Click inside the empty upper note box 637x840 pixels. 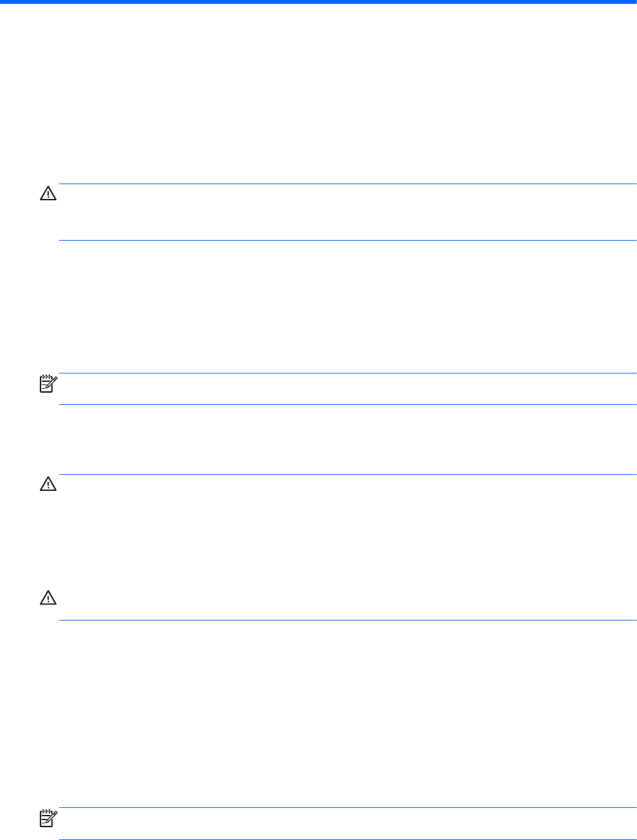[347, 389]
